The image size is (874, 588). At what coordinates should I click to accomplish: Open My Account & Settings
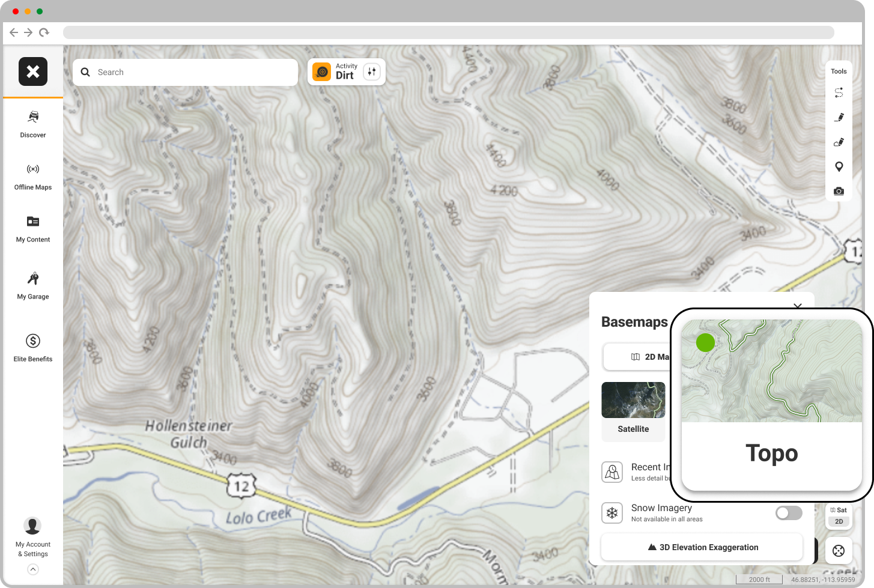coord(33,538)
